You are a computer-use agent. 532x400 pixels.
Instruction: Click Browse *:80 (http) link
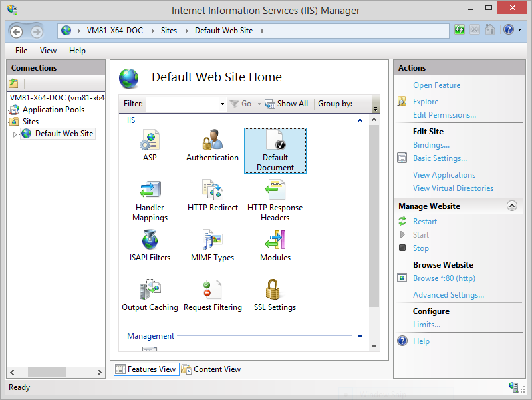[444, 278]
